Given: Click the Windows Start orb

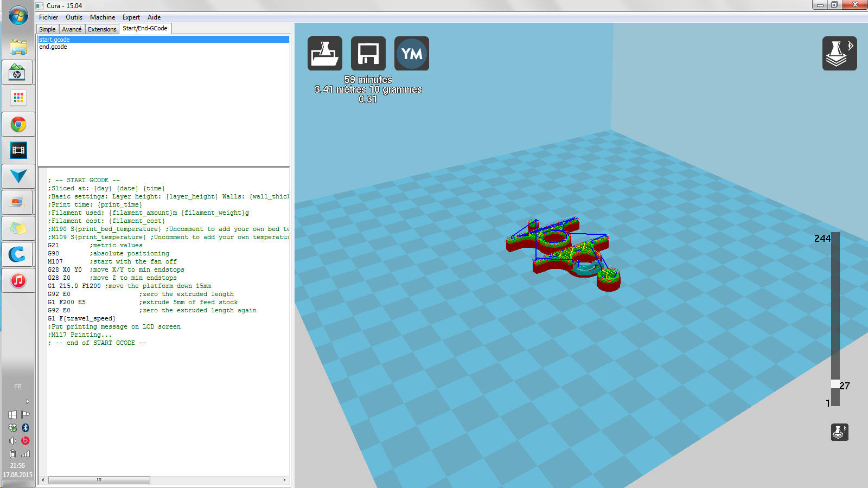Looking at the screenshot, I should (18, 15).
